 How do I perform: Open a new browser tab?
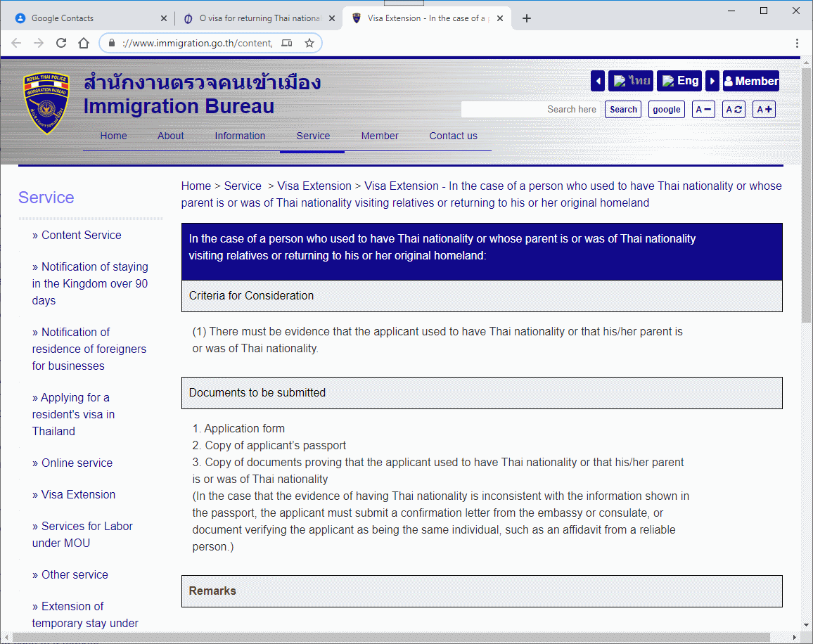click(527, 18)
